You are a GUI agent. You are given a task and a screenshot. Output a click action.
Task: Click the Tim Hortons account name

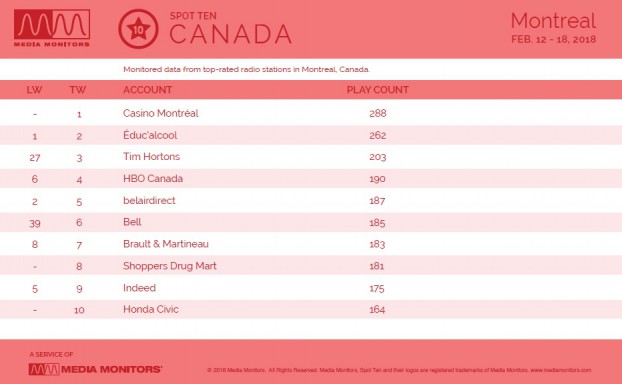click(x=152, y=156)
